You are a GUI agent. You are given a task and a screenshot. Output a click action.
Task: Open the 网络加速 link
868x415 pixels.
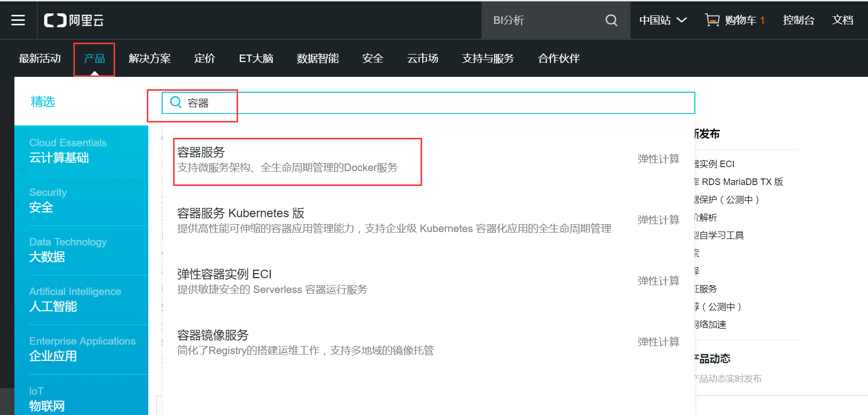(710, 325)
